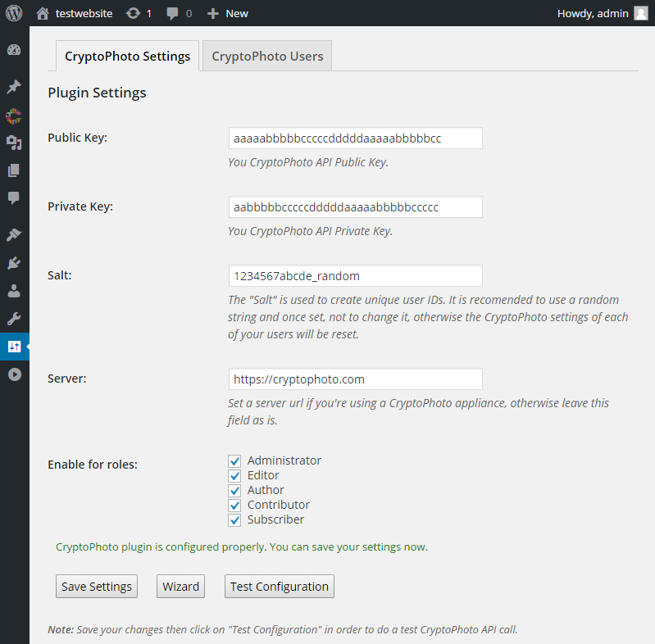The width and height of the screenshot is (655, 644).
Task: Open the Media library icon
Action: (14, 143)
